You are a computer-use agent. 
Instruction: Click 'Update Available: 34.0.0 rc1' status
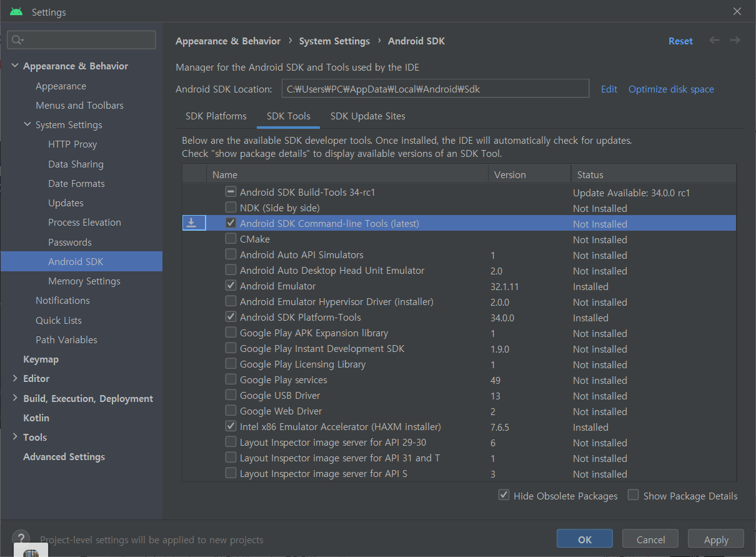(631, 193)
